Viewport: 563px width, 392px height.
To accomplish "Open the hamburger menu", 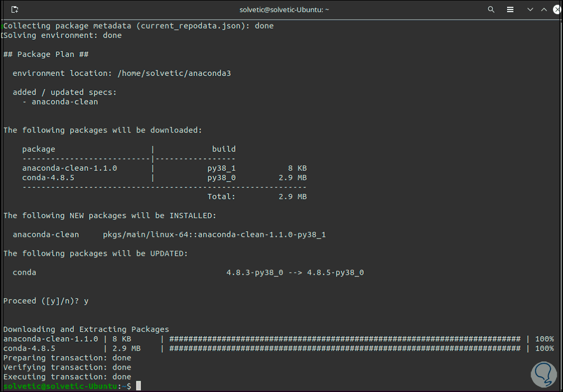I will click(510, 10).
